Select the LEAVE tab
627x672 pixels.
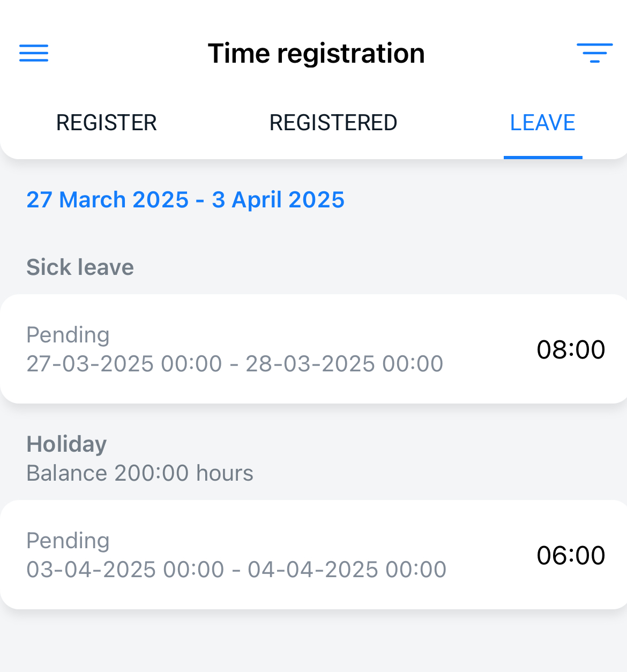click(542, 123)
